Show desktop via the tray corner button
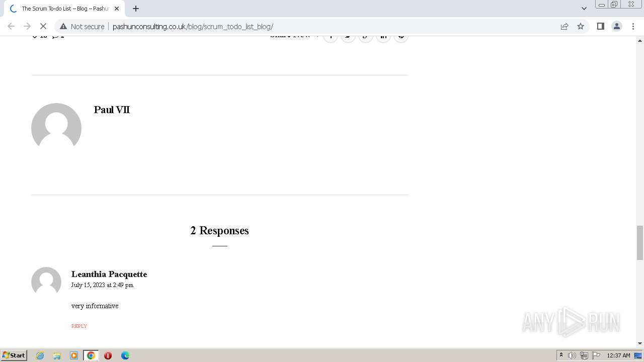Screen dimensions: 644x362 click(638, 355)
